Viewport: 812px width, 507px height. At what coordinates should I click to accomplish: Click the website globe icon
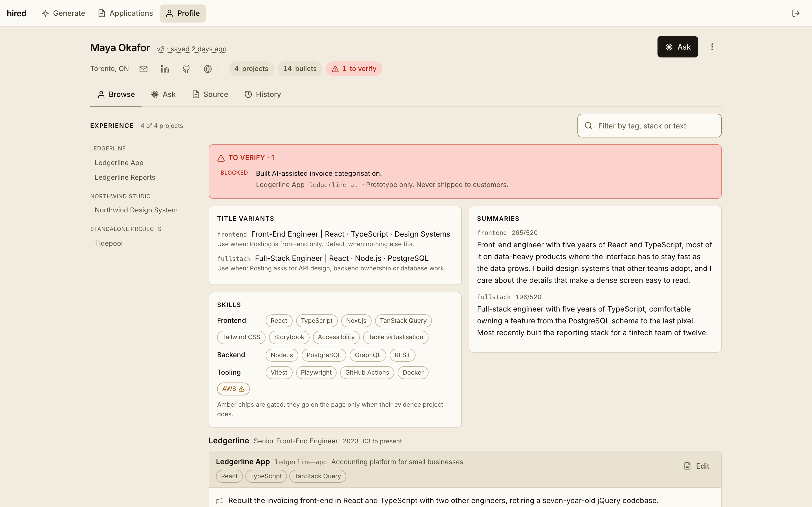(x=208, y=69)
